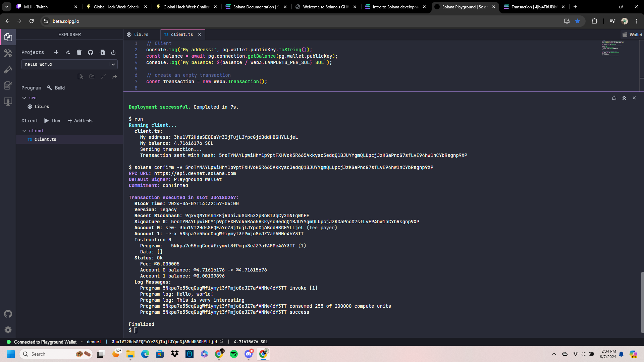Click the Run client button

pos(52,121)
